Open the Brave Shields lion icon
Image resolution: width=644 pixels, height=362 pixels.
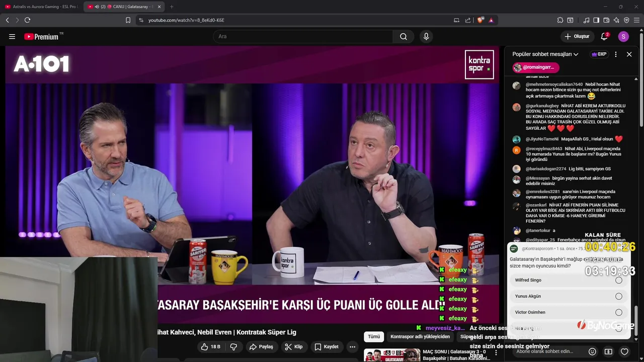pyautogui.click(x=480, y=20)
